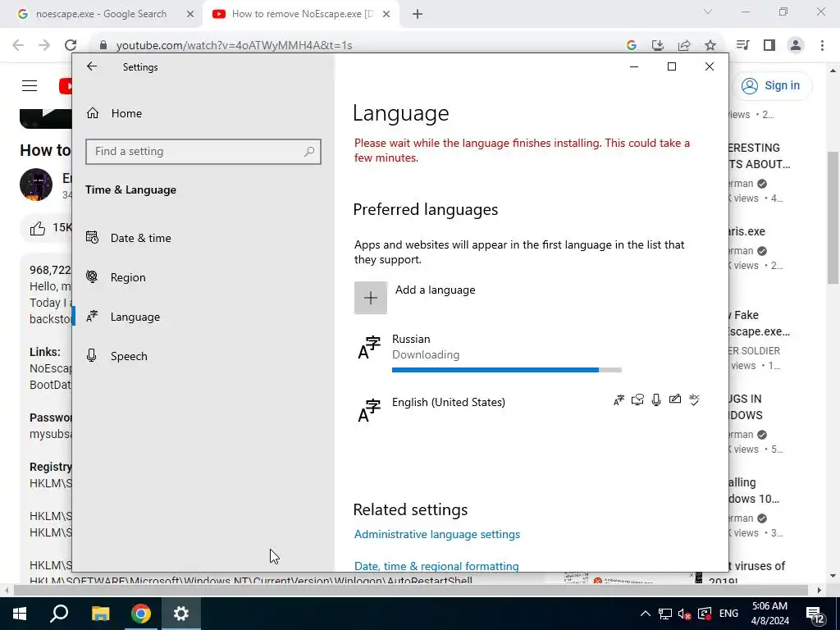Click the Russian download progress bar
The image size is (840, 630).
tap(506, 370)
